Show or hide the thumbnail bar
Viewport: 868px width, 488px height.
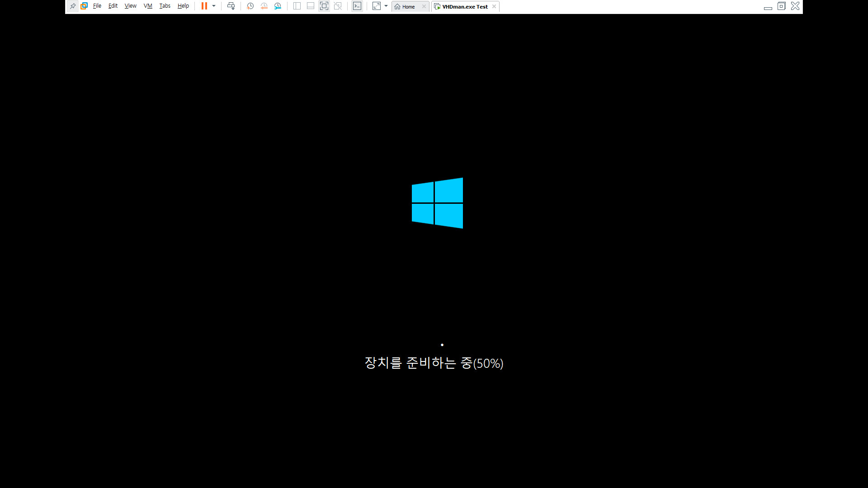[x=311, y=6]
